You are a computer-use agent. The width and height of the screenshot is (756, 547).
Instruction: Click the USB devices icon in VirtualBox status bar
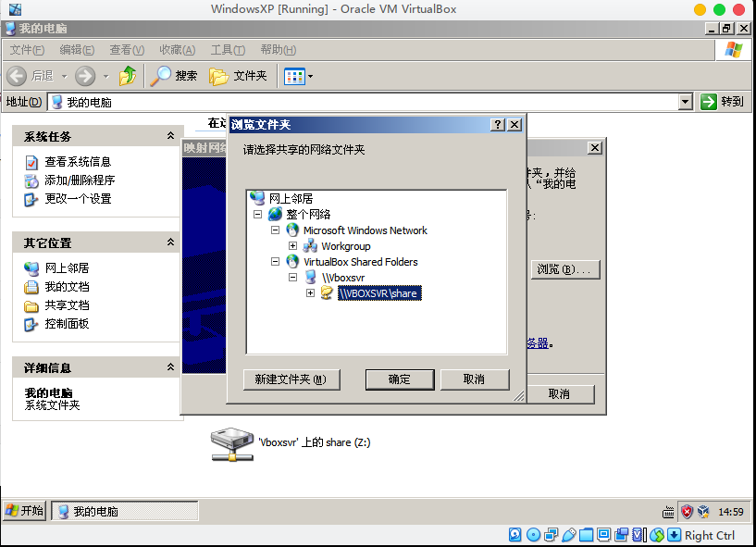coord(569,535)
